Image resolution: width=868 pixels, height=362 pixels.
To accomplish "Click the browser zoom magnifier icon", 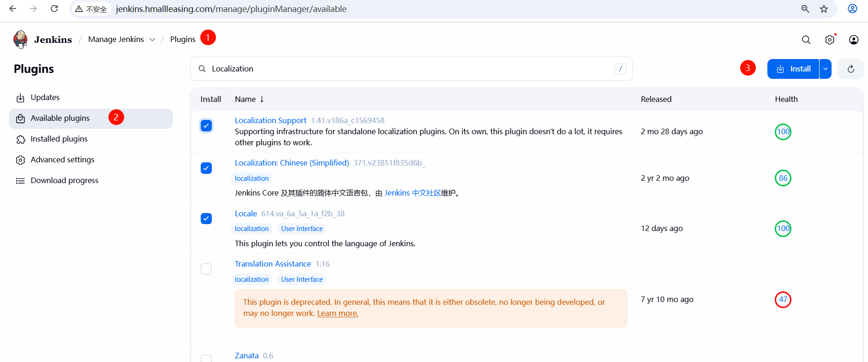I will [x=805, y=9].
